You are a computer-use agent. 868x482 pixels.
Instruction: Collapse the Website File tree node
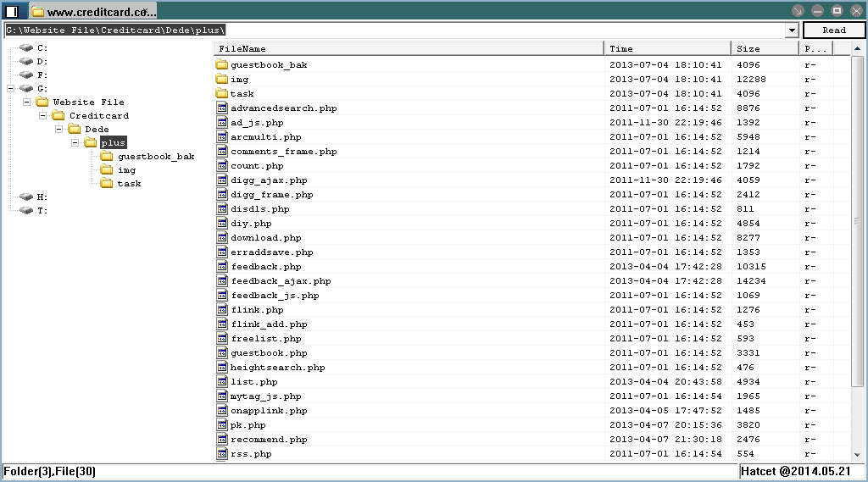click(26, 102)
